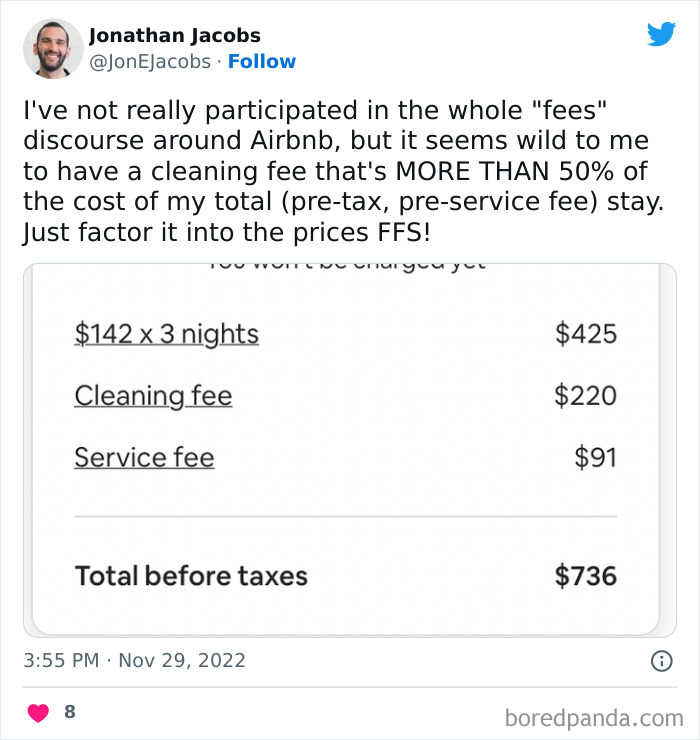Click the underlined "Cleaning fee" link
700x740 pixels.
click(153, 395)
